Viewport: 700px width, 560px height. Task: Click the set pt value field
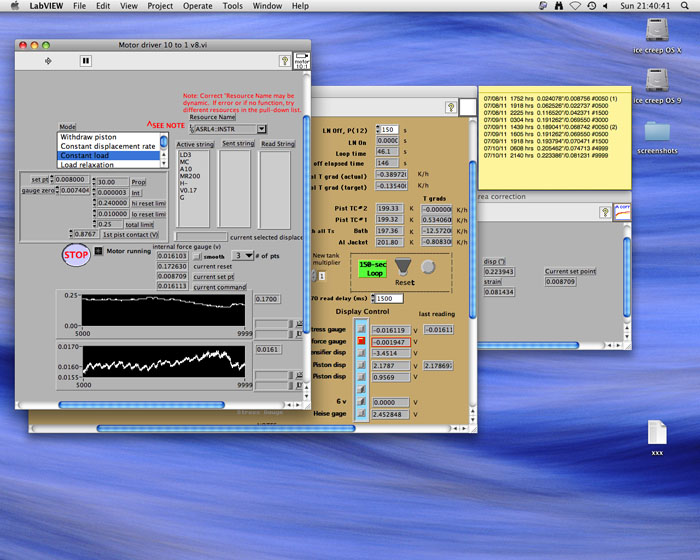click(x=68, y=180)
